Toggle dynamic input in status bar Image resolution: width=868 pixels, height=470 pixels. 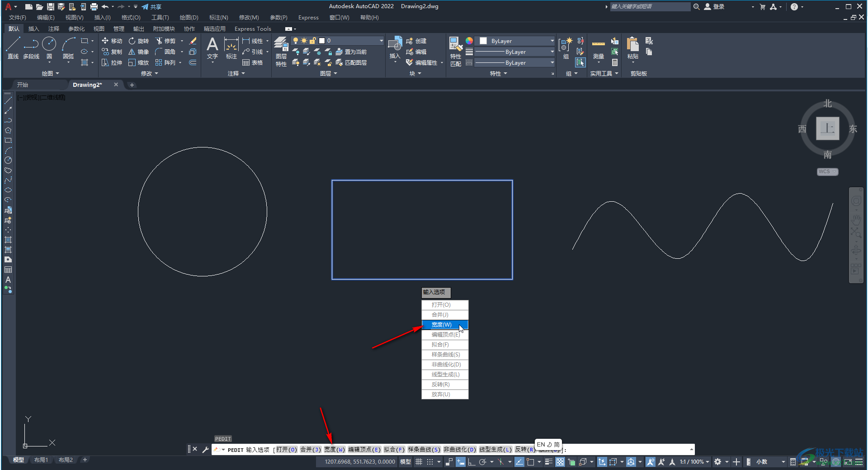460,462
